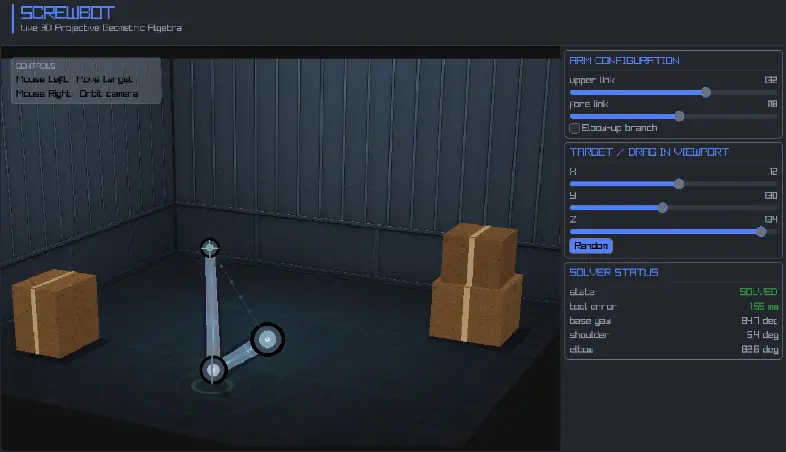Click the elbow angle value
Screen dimensions: 786x452
pyautogui.click(x=759, y=349)
